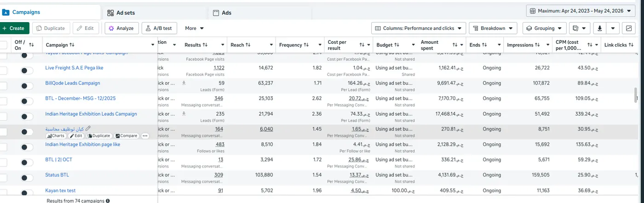Open the reports icon dropdown
The height and width of the screenshot is (203, 644).
579,28
